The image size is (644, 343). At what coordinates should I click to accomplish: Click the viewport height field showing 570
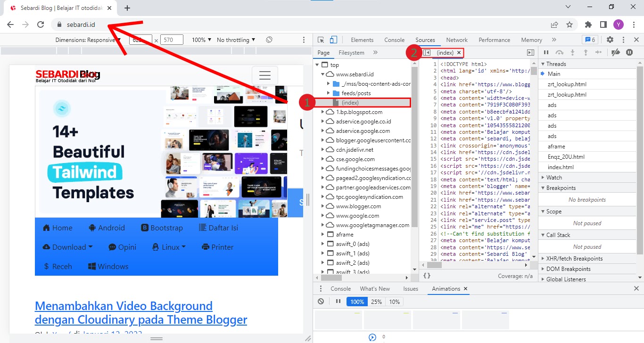(x=172, y=40)
